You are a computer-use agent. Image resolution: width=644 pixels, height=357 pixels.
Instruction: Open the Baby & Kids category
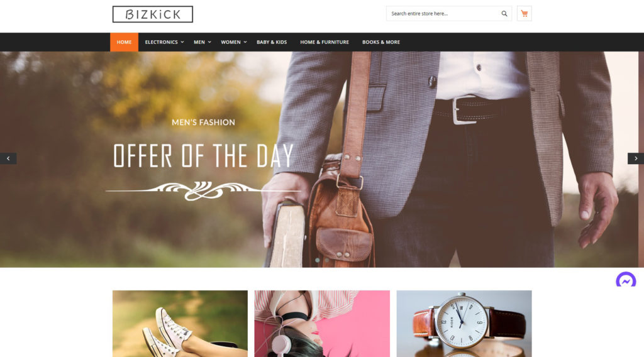click(272, 42)
